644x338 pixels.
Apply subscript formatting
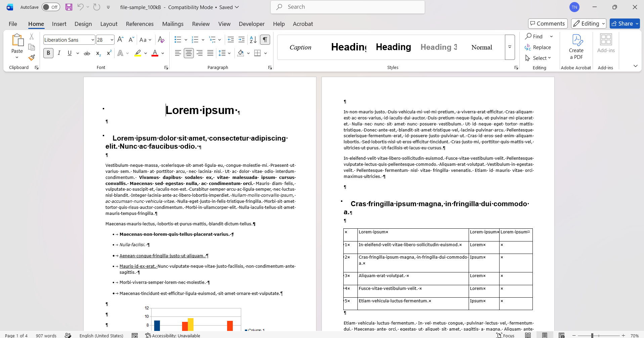(98, 53)
